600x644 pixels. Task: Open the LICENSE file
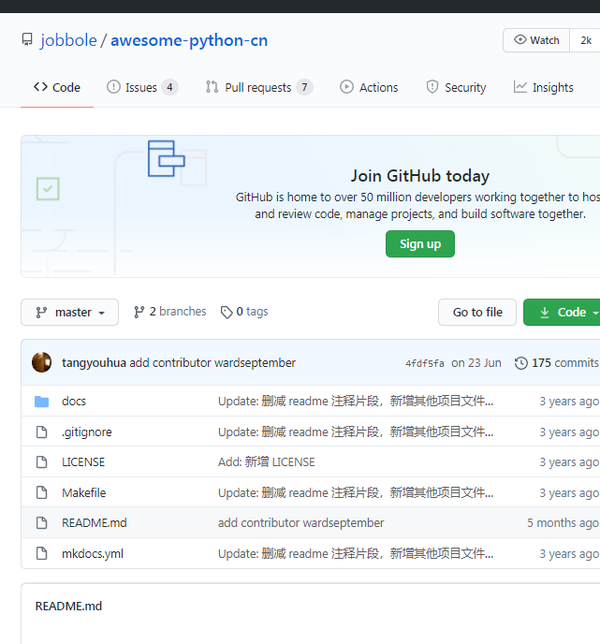(83, 462)
